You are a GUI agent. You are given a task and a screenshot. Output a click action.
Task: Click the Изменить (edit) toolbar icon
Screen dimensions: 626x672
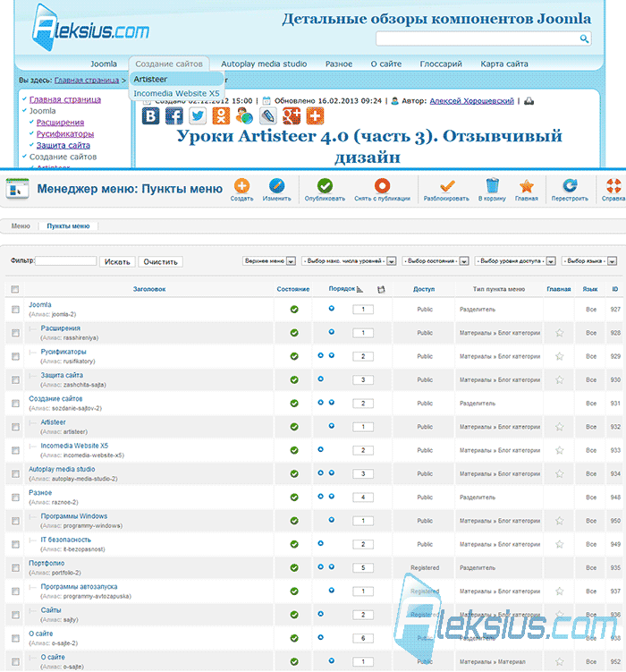[x=276, y=186]
